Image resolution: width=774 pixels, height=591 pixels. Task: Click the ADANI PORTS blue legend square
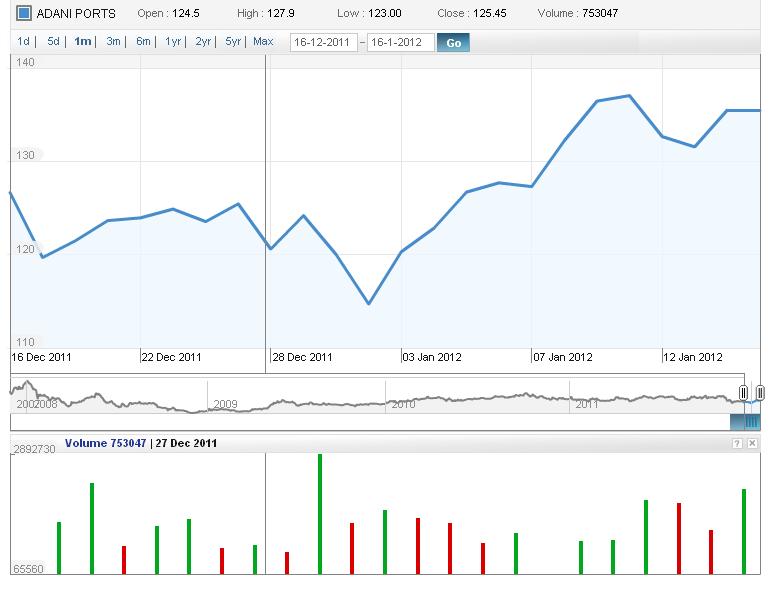click(24, 14)
